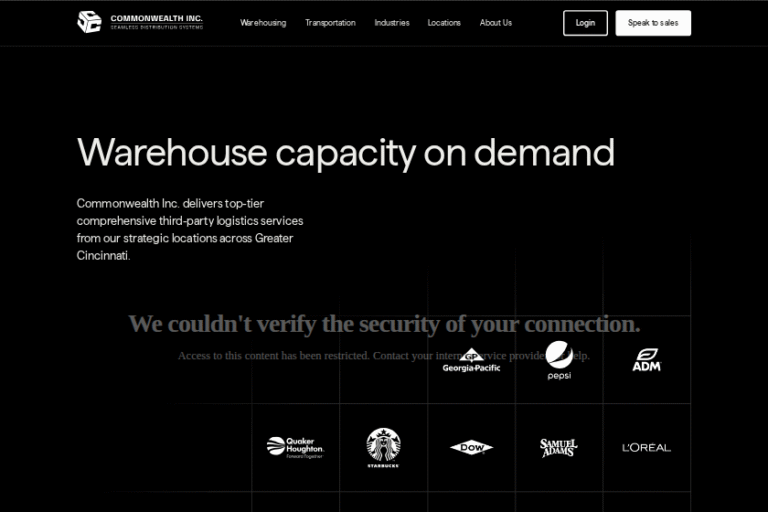Click the Warehouse capacity on demand heading
768x512 pixels.
[345, 153]
